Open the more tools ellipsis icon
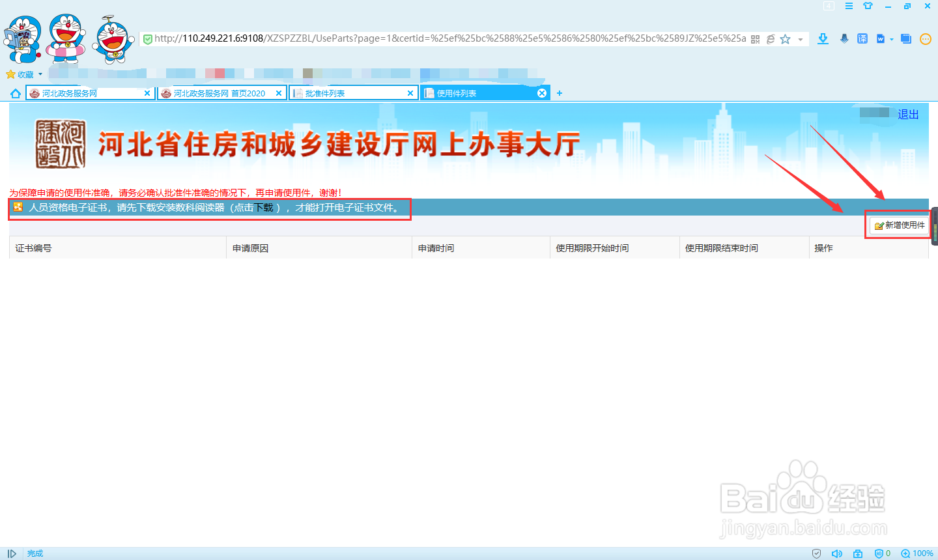Viewport: 938px width, 560px height. [x=926, y=38]
